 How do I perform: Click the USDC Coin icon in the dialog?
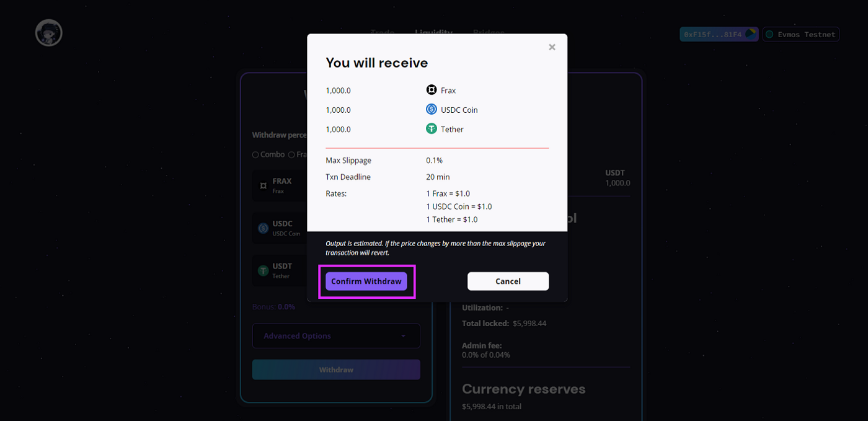click(432, 109)
